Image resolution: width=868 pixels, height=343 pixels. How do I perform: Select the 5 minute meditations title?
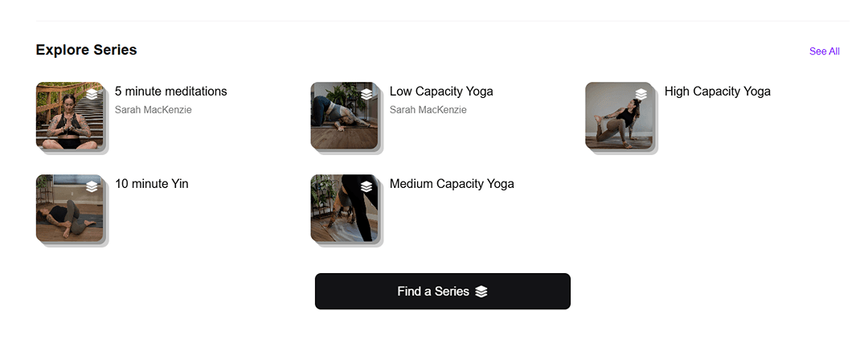point(170,92)
